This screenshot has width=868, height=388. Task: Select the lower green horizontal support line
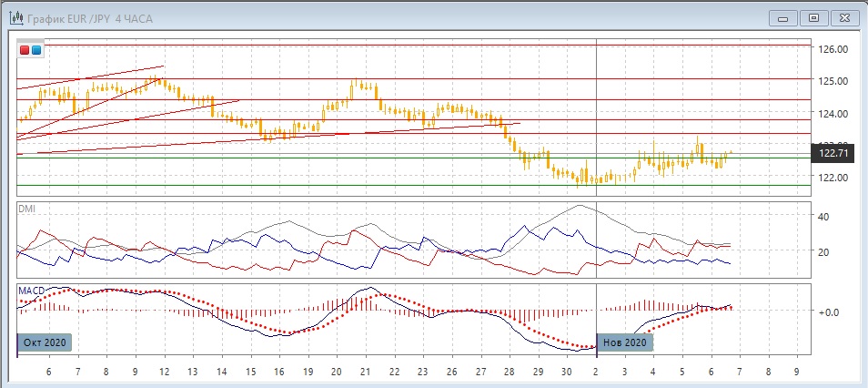364,186
